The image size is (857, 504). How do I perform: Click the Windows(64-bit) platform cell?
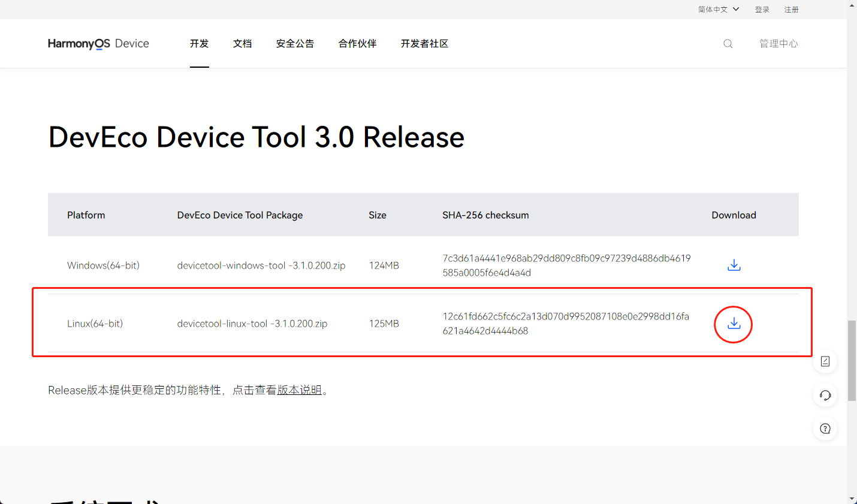pos(103,265)
